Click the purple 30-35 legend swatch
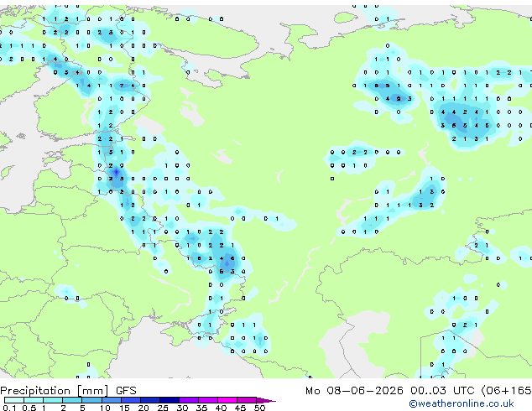The height and width of the screenshot is (411, 532). click(189, 400)
